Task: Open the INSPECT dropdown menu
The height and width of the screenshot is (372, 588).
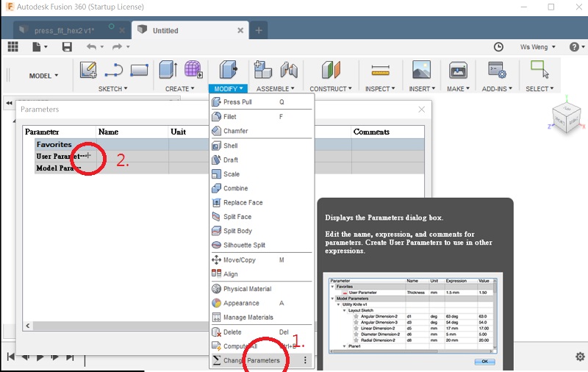Action: tap(380, 89)
